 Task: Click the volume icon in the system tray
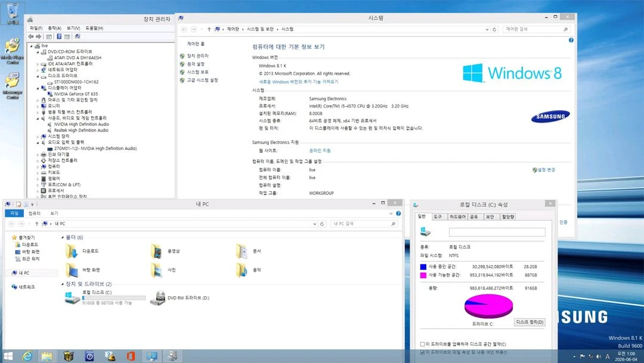(x=599, y=356)
